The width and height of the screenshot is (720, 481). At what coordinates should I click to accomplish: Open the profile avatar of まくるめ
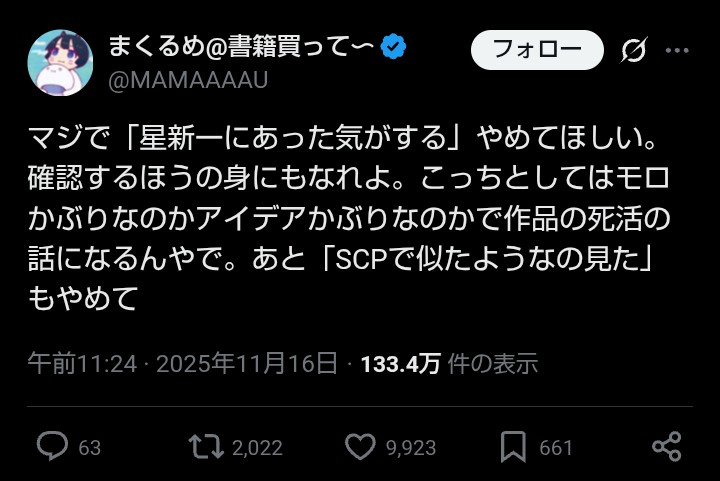click(60, 63)
